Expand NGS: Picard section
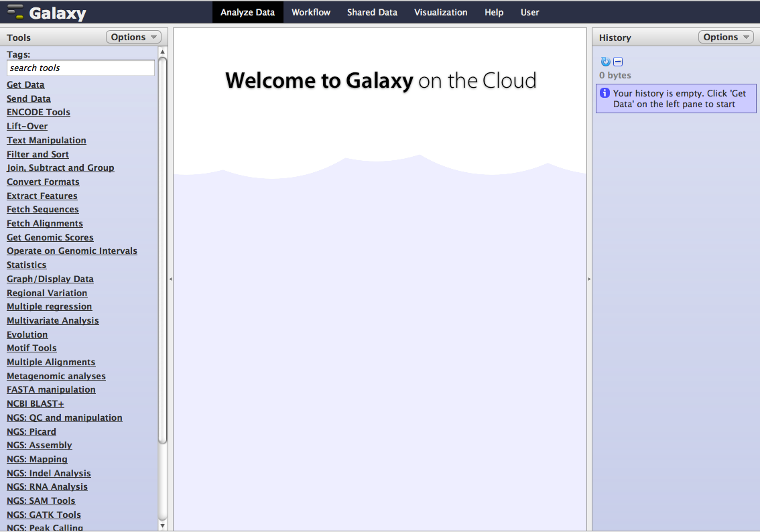 [31, 432]
